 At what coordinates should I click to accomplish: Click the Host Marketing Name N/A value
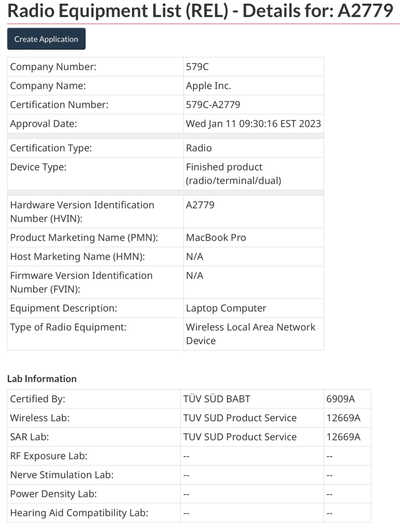tap(195, 256)
